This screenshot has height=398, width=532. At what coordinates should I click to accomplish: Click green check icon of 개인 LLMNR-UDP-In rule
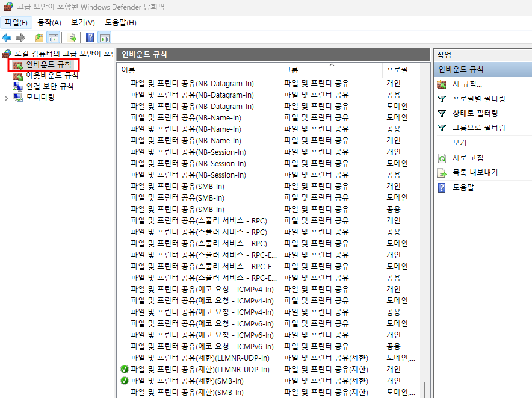coord(125,369)
